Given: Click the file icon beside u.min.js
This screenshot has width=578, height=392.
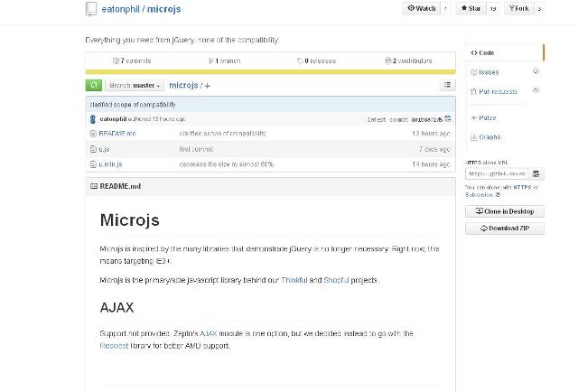Looking at the screenshot, I should coord(93,164).
